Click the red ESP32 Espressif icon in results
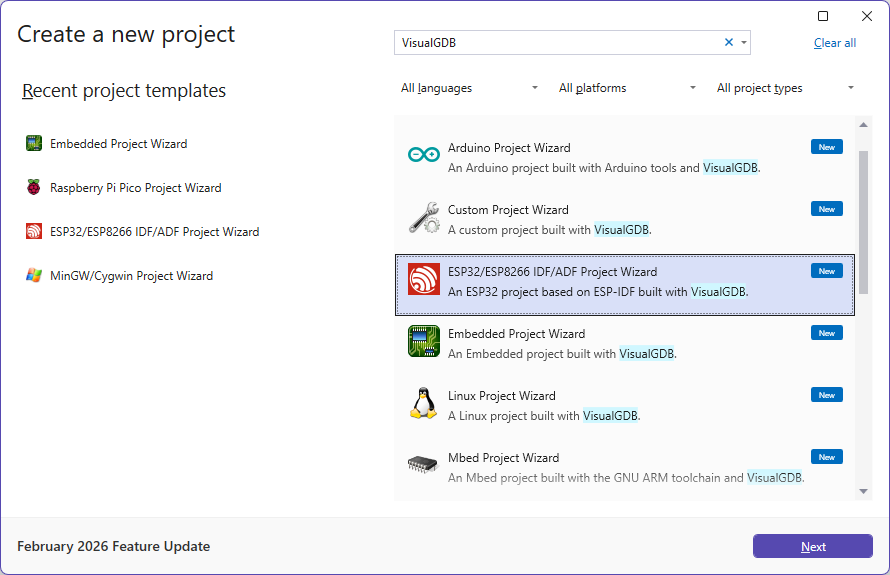This screenshot has height=575, width=890. (424, 280)
